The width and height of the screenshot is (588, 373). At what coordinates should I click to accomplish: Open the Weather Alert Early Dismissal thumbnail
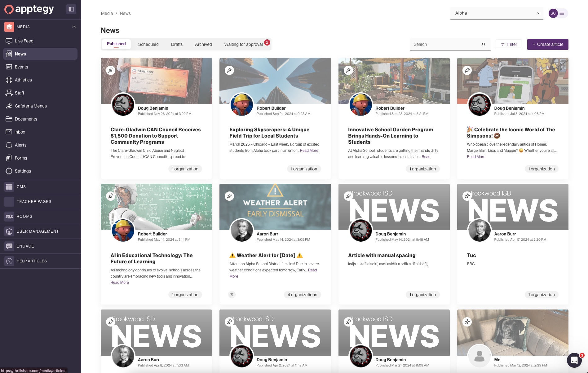click(275, 207)
